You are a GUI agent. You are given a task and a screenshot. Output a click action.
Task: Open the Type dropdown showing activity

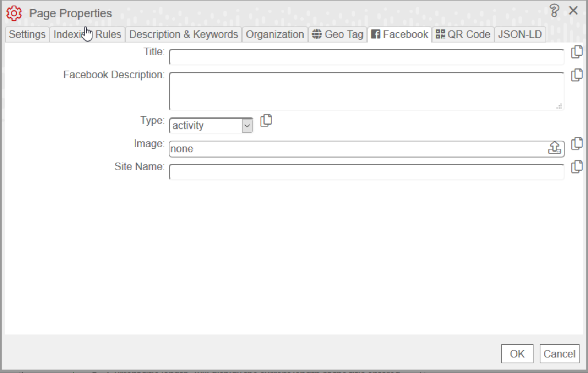click(x=211, y=125)
